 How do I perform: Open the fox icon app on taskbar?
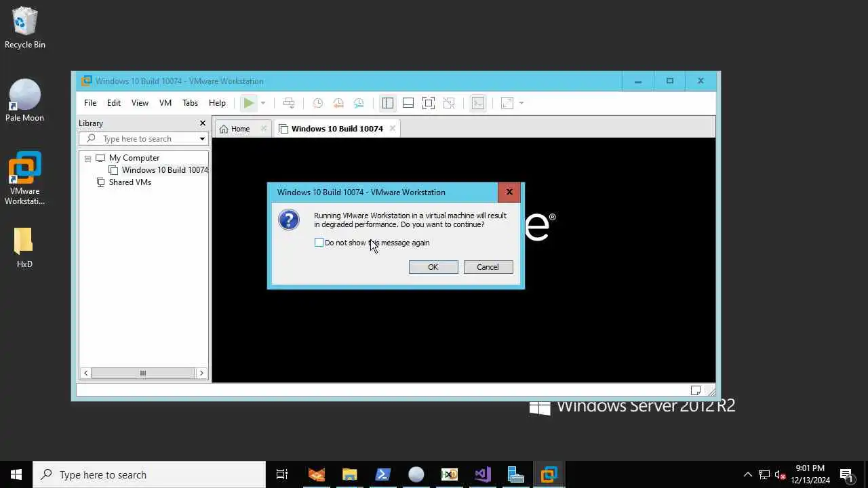[317, 474]
